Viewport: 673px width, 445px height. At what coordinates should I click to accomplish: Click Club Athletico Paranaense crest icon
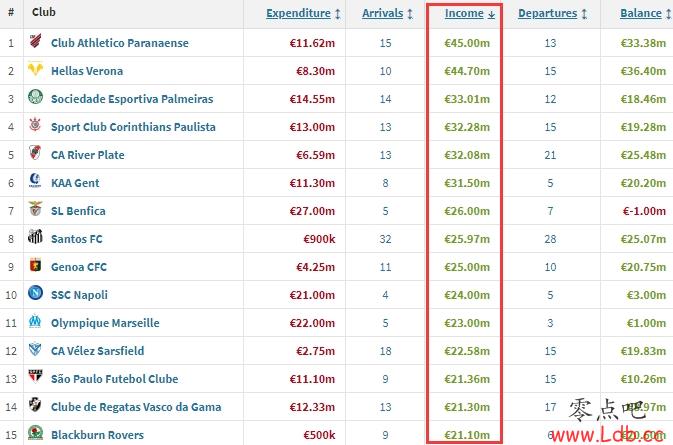pyautogui.click(x=35, y=43)
